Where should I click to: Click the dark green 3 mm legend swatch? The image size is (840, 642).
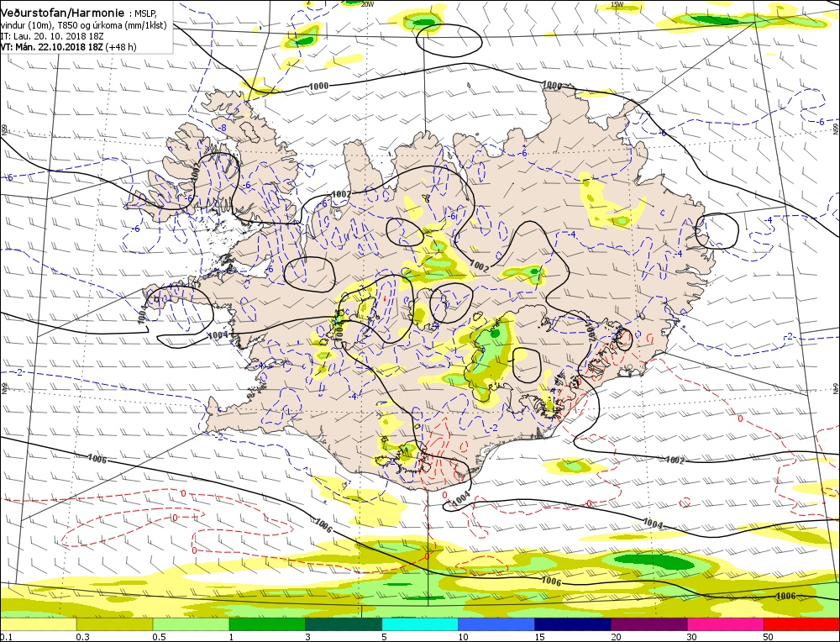click(344, 624)
